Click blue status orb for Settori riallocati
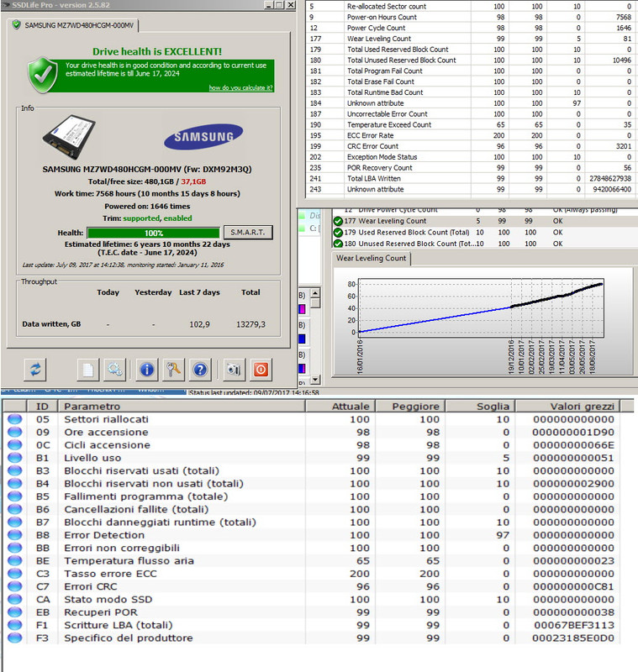Screen dimensions: 638x672 14,419
